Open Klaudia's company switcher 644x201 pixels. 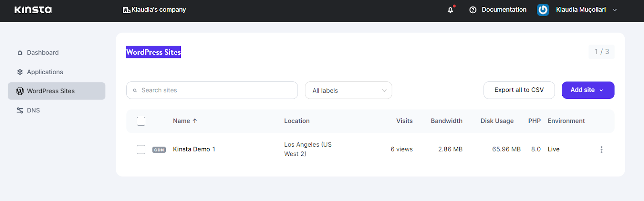point(155,10)
